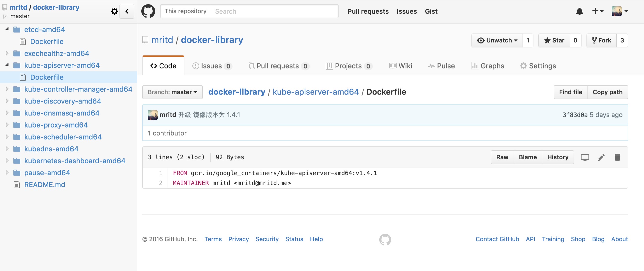Collapse the kube-apiserver-amd64 folder
Image resolution: width=644 pixels, height=271 pixels.
tap(7, 65)
